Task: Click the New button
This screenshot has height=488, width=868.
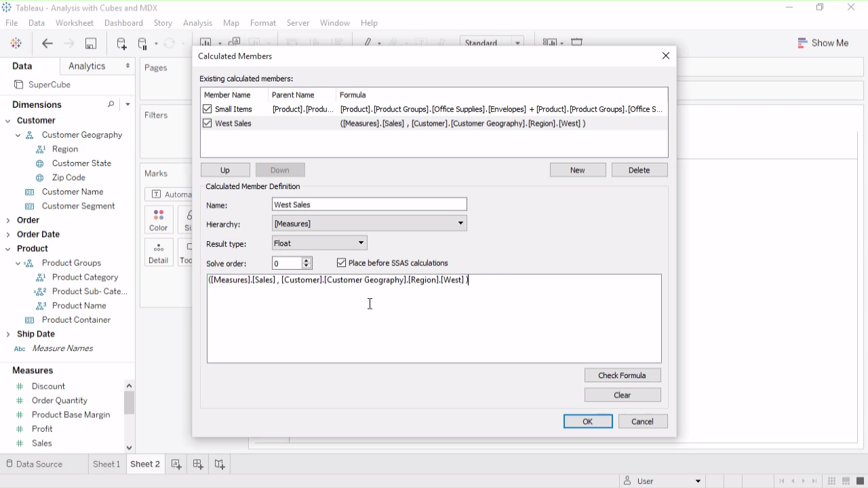Action: tap(577, 170)
